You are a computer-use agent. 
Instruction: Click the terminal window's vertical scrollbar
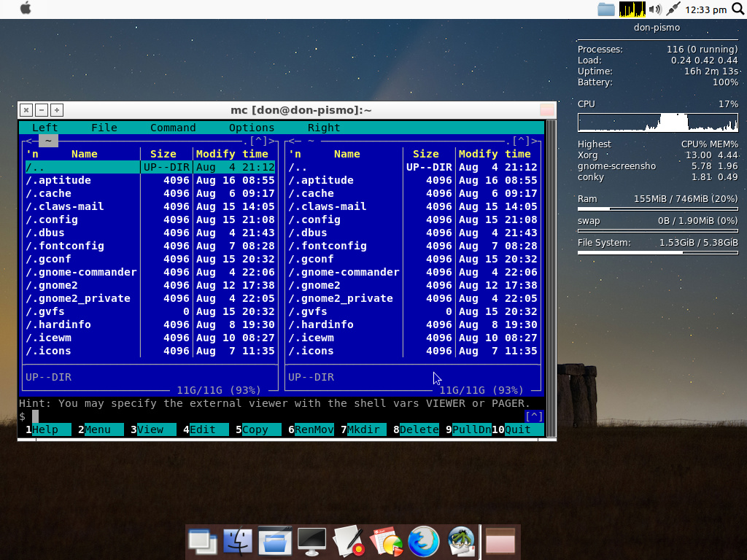[x=551, y=279]
